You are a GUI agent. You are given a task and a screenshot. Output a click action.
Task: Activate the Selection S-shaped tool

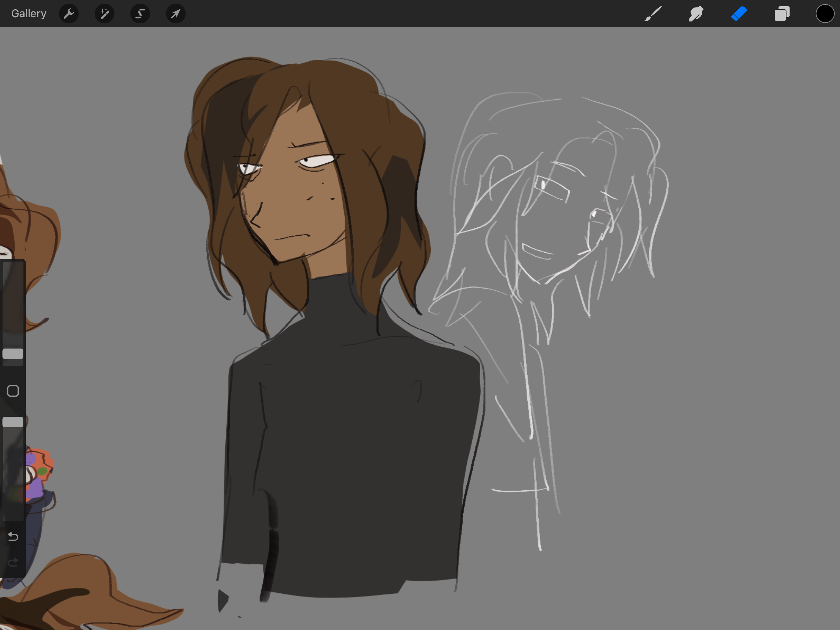pos(140,14)
